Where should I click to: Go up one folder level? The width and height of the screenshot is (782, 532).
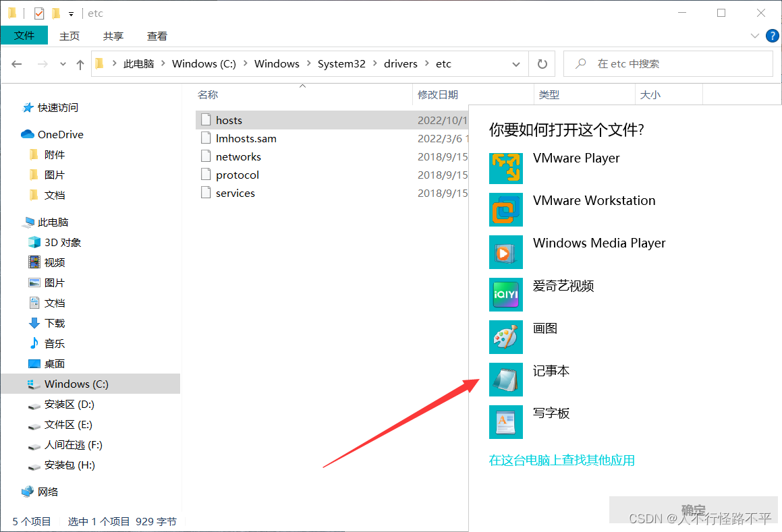80,64
